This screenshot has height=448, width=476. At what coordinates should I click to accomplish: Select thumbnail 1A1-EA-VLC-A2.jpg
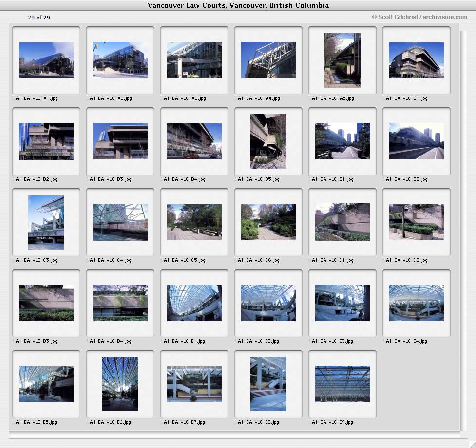(x=120, y=60)
